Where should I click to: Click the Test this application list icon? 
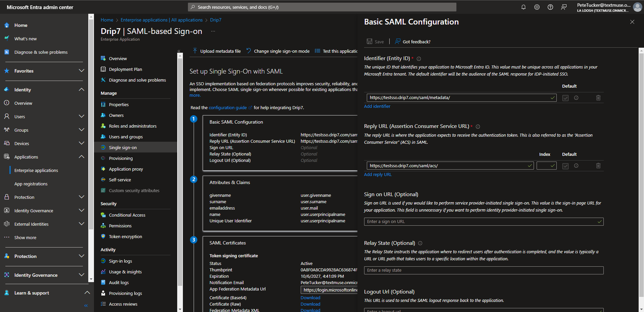(317, 51)
